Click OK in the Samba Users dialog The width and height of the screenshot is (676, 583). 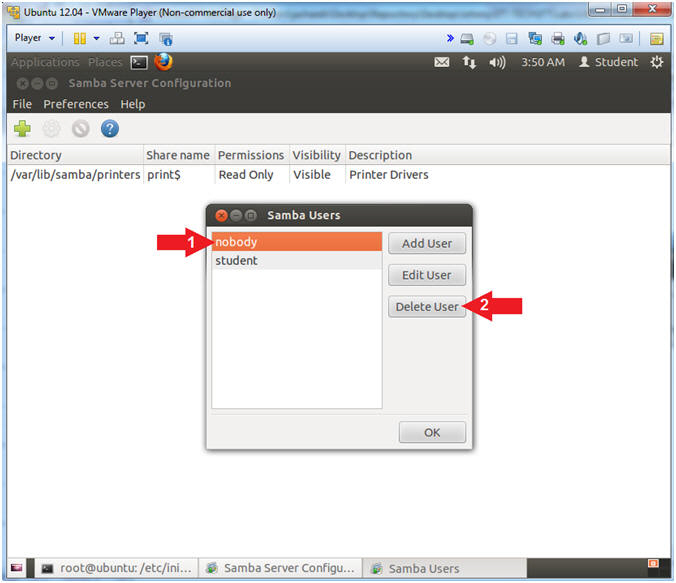coord(432,433)
